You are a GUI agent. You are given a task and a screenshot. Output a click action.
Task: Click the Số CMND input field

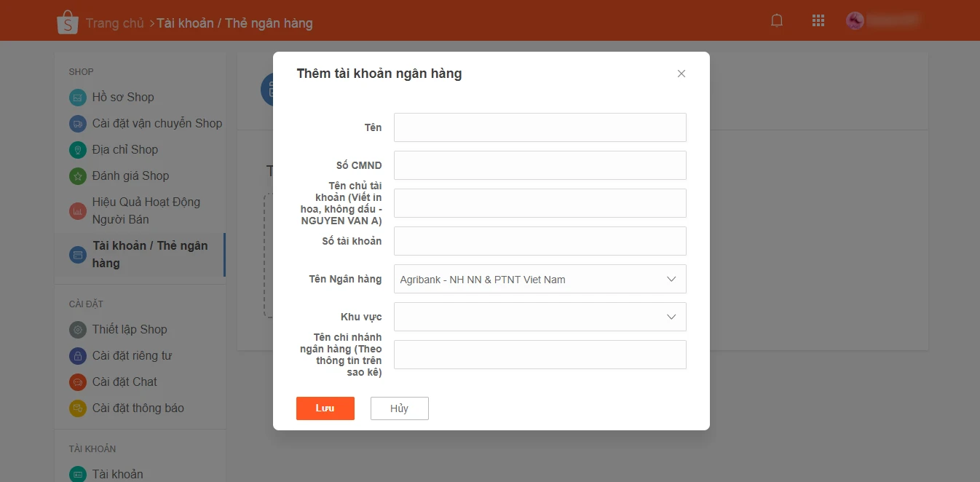[540, 165]
